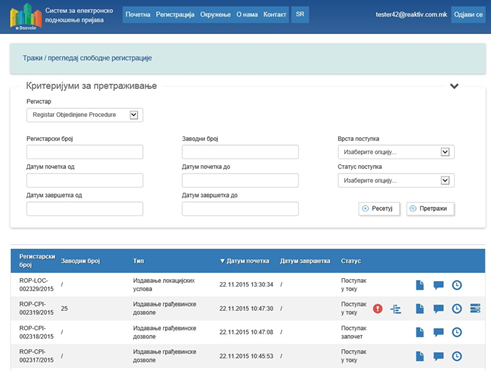The width and height of the screenshot is (491, 371).
Task: Open document icon for ROP-CPI-002319/2015
Action: point(420,309)
